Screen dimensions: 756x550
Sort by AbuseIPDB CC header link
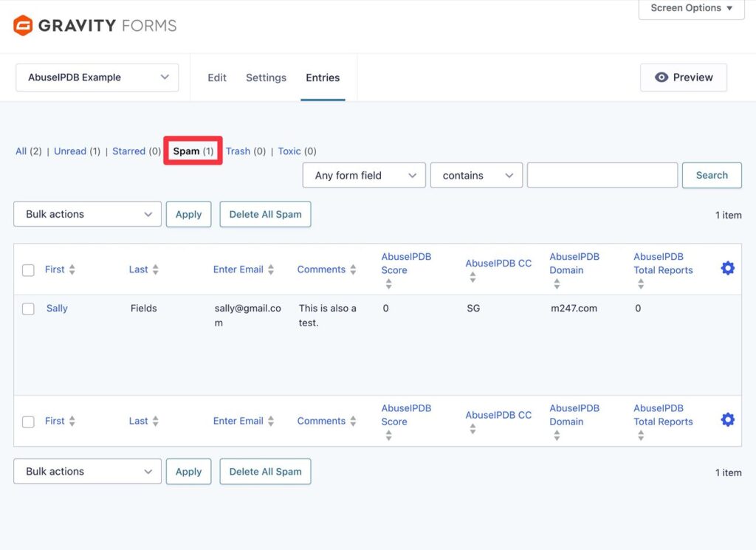pyautogui.click(x=498, y=264)
